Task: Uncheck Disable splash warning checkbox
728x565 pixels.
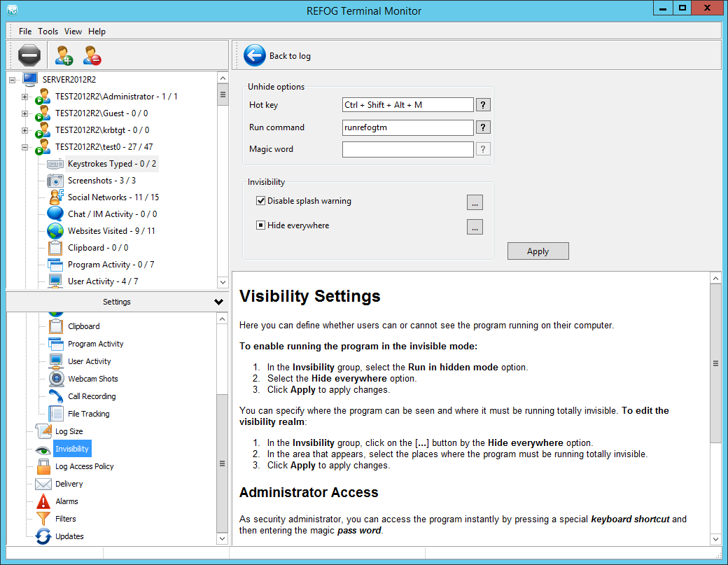Action: (261, 201)
